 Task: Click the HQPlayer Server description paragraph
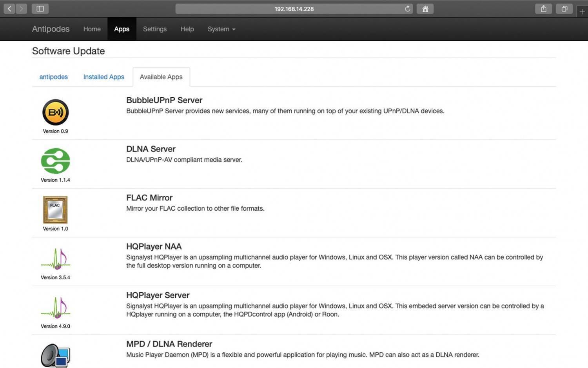pos(335,310)
